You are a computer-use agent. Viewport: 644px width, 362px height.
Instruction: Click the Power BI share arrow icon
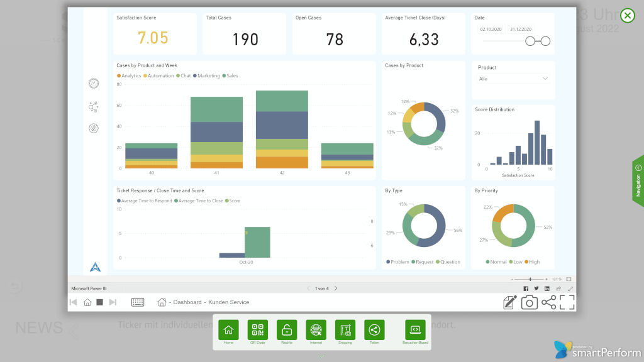(x=558, y=288)
